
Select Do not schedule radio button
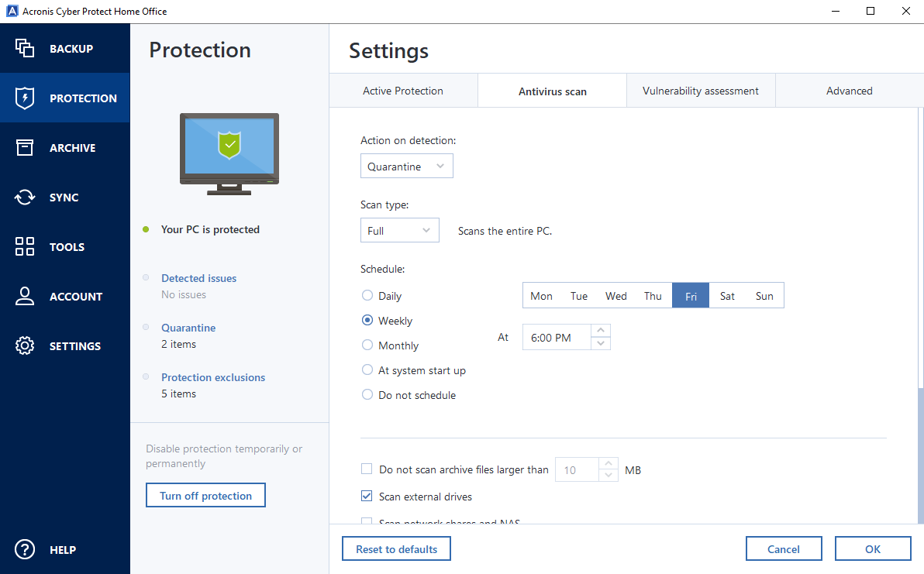pos(367,394)
